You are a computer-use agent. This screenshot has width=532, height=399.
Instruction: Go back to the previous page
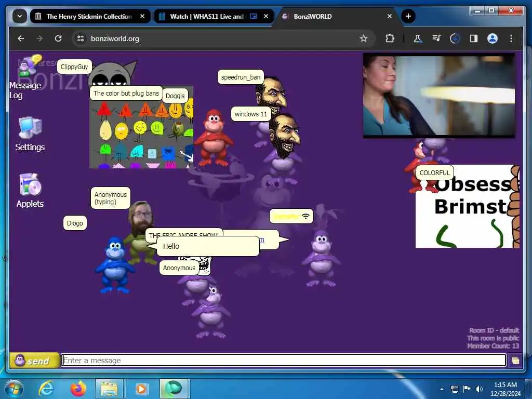[21, 38]
